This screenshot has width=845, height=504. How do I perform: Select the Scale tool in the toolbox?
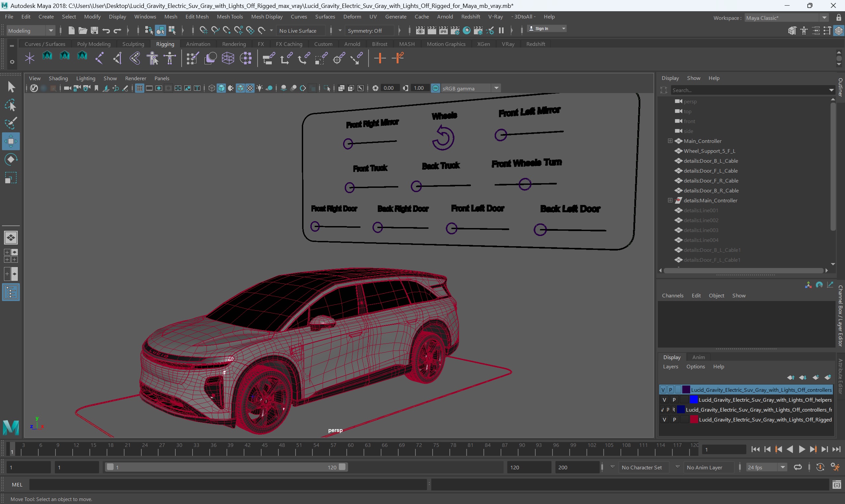click(11, 178)
